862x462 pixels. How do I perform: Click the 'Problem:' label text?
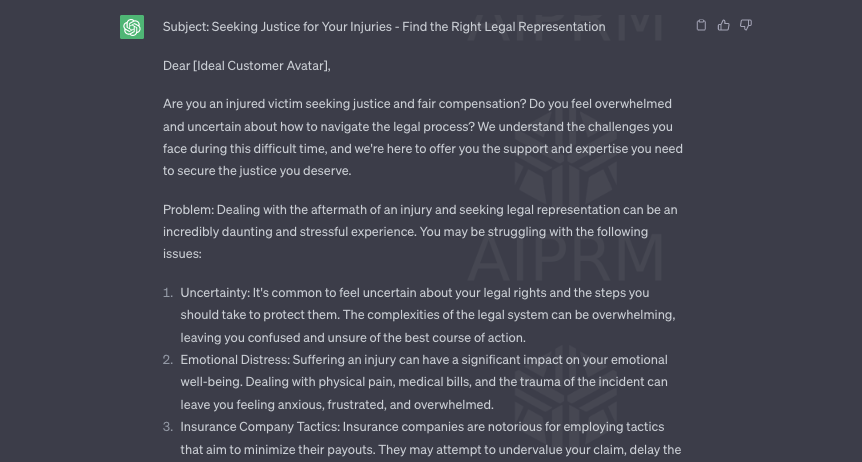click(x=188, y=210)
